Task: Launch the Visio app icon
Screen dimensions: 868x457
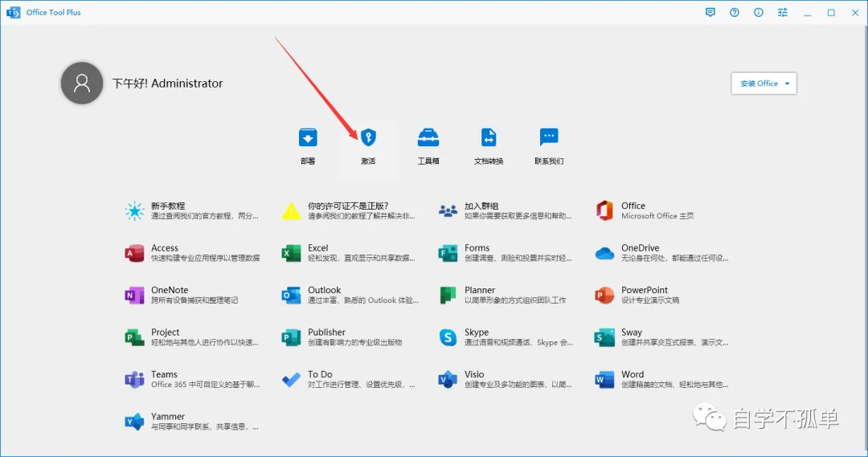Action: [x=448, y=379]
